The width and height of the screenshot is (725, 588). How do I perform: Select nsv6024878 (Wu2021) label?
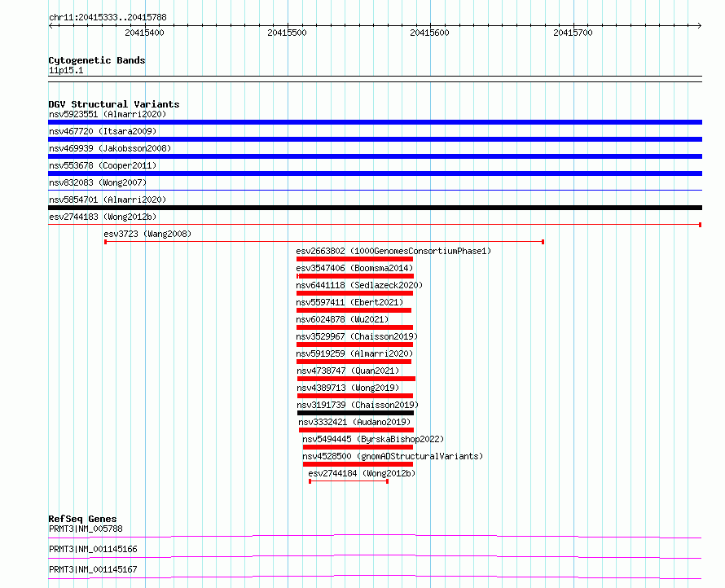pos(342,319)
